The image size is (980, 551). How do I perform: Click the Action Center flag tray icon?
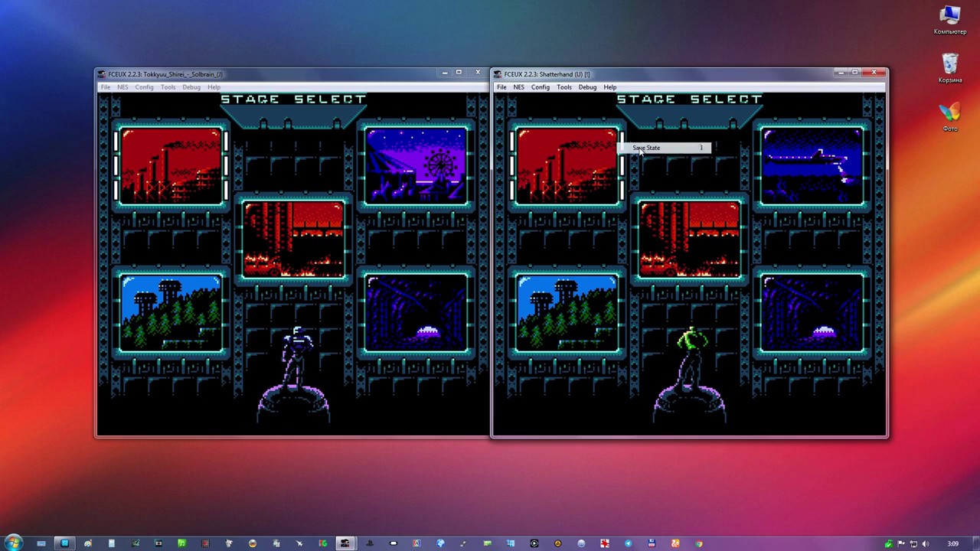click(x=900, y=543)
